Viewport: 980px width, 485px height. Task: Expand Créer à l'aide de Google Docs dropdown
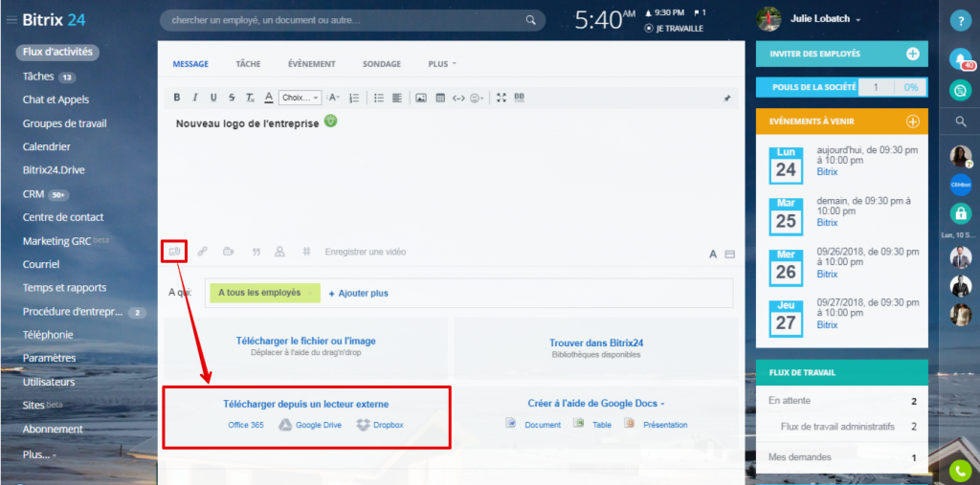596,404
